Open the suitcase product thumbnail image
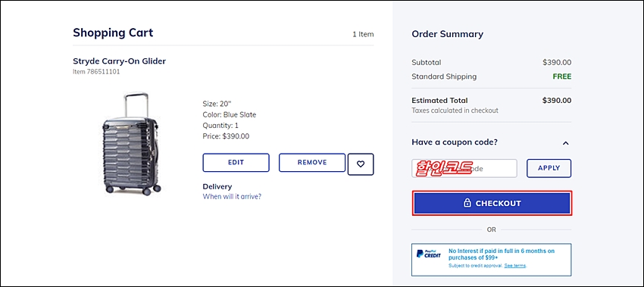The width and height of the screenshot is (644, 287). click(x=131, y=143)
